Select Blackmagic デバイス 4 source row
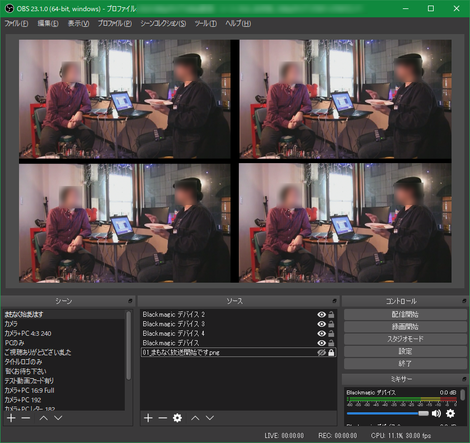 [x=238, y=333]
